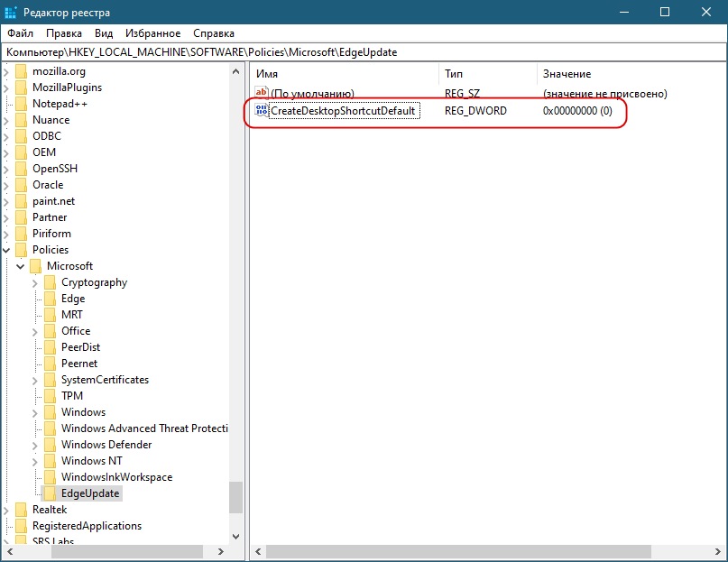Image resolution: width=728 pixels, height=562 pixels.
Task: Click the Partner folder icon
Action: [22, 217]
